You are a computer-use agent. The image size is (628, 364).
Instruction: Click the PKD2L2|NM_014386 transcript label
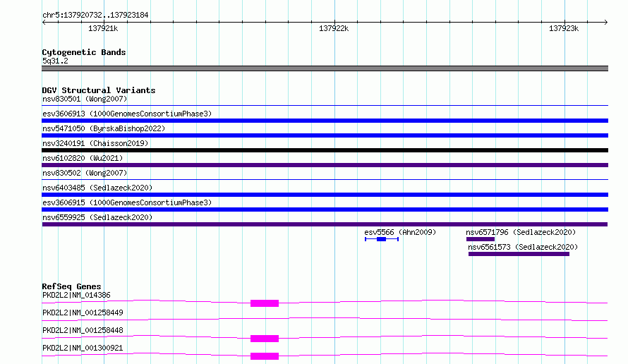[76, 295]
